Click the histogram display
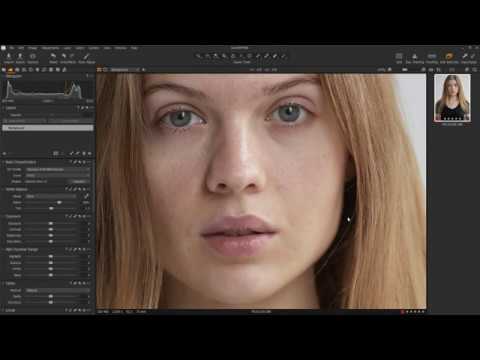The image size is (480, 360). tap(48, 89)
